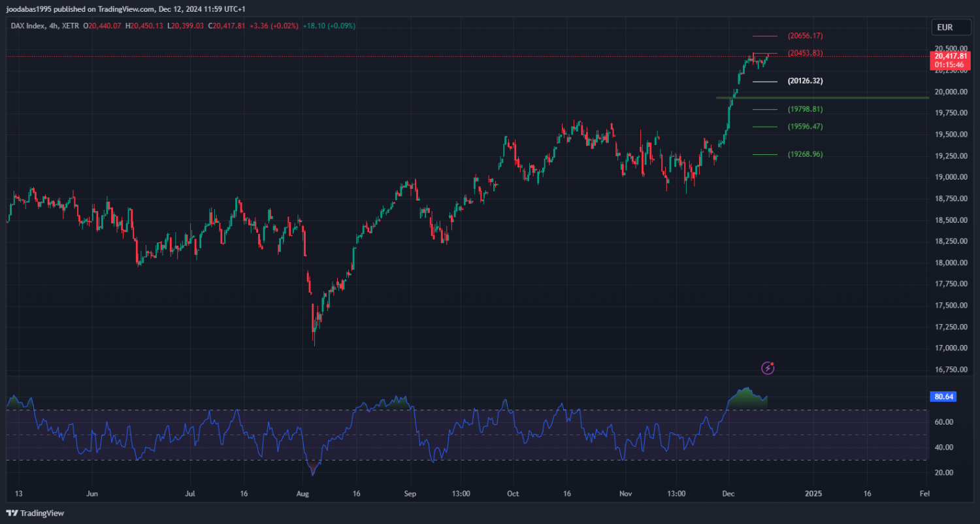Viewport: 980px width, 524px height.
Task: Select the red 20453.83 level label
Action: (804, 54)
